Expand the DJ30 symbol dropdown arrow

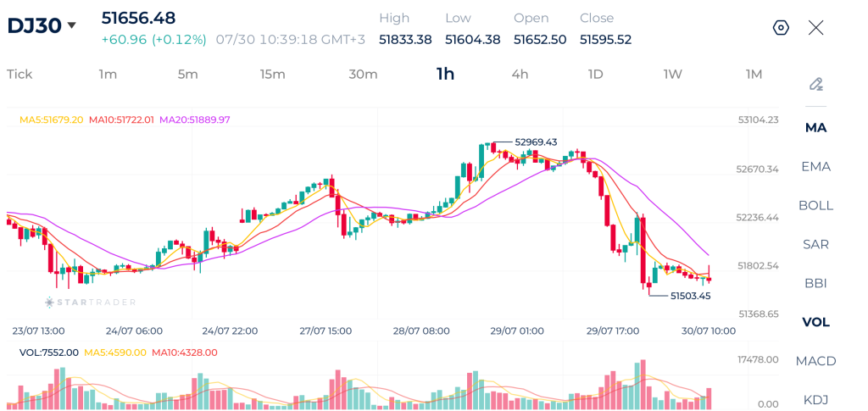(x=71, y=25)
